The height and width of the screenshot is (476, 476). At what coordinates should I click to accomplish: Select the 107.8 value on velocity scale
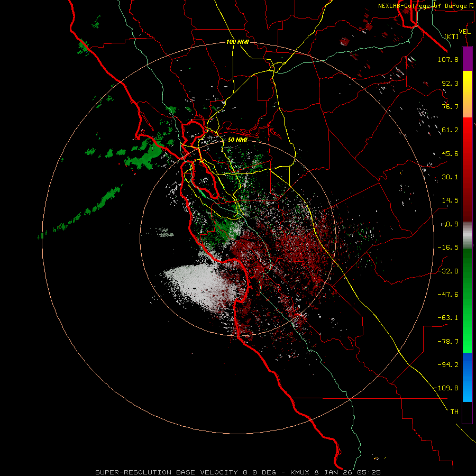pyautogui.click(x=448, y=59)
